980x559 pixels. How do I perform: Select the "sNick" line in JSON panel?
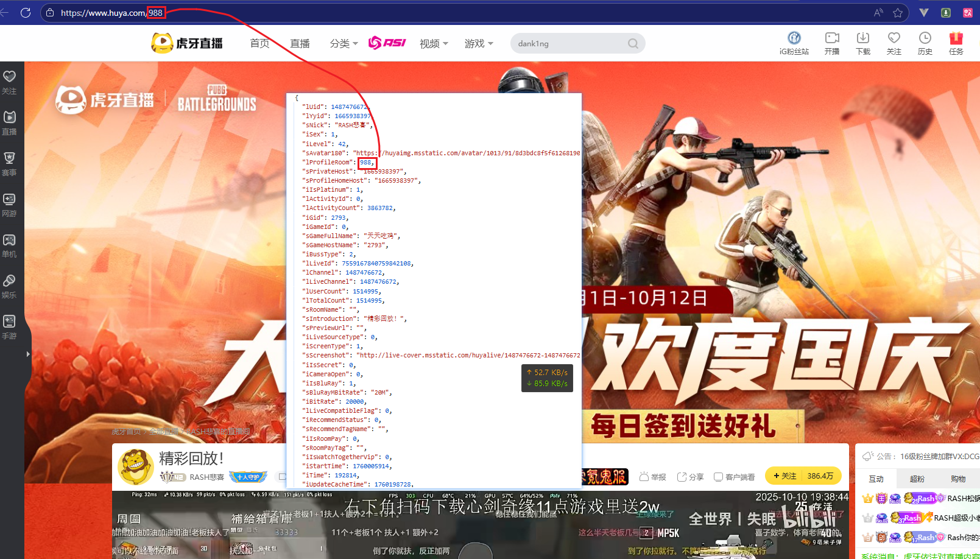point(337,125)
